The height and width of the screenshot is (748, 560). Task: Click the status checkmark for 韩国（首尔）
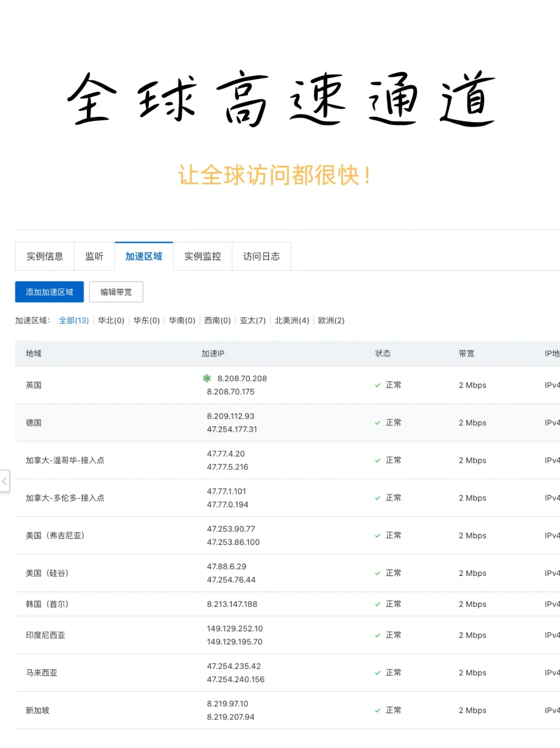(378, 604)
